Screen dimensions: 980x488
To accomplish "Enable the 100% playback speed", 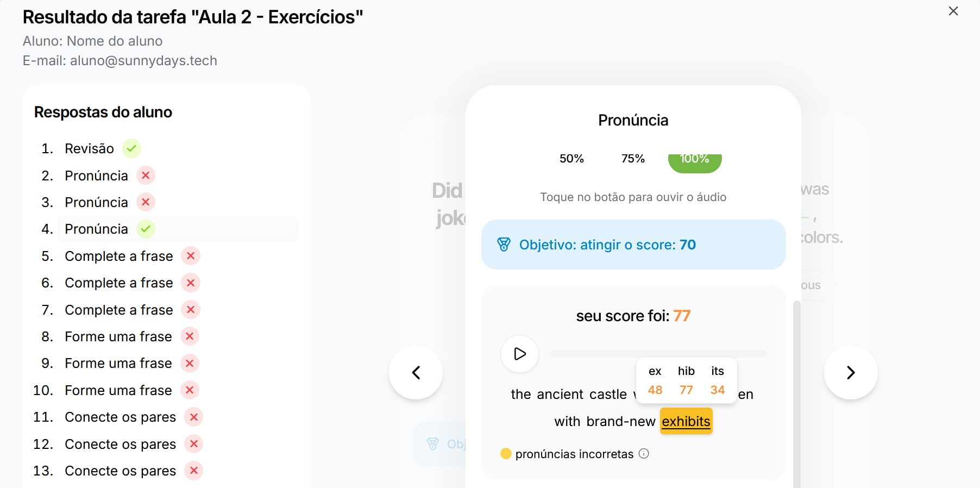I will click(x=694, y=160).
